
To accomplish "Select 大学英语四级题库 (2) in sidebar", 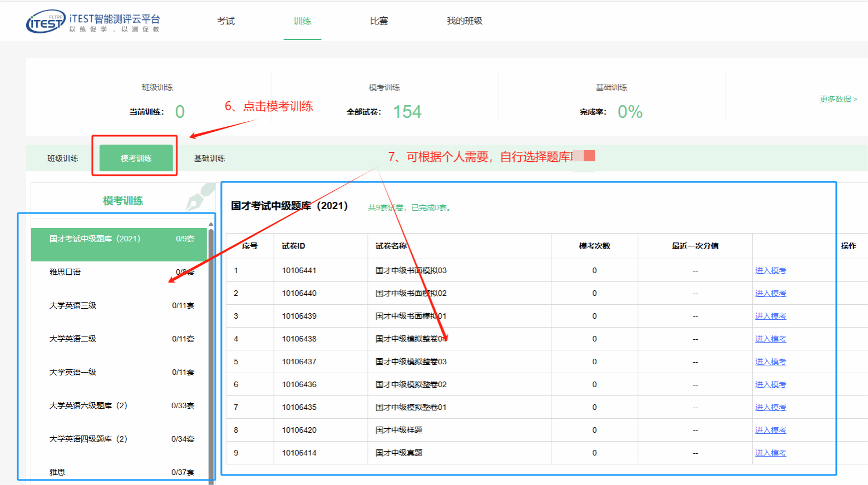I will [x=88, y=439].
